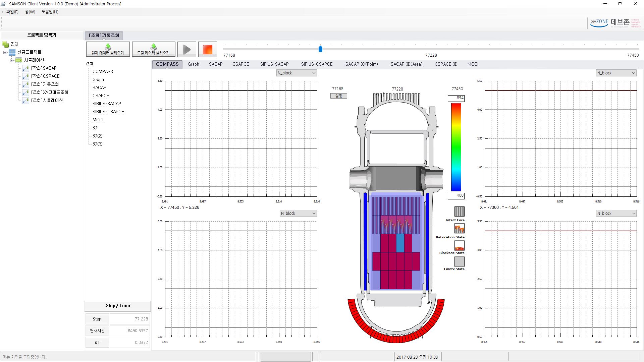Open the [작화]SACAP tree item
644x362 pixels.
[44, 68]
